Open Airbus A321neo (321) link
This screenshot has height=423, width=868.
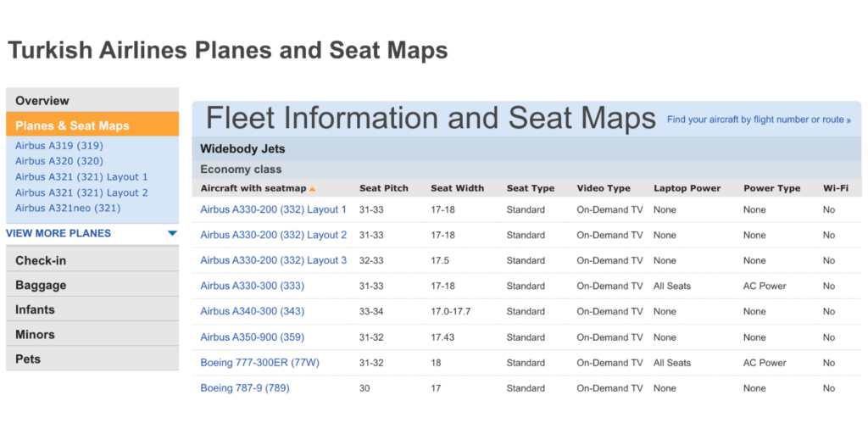click(x=68, y=209)
